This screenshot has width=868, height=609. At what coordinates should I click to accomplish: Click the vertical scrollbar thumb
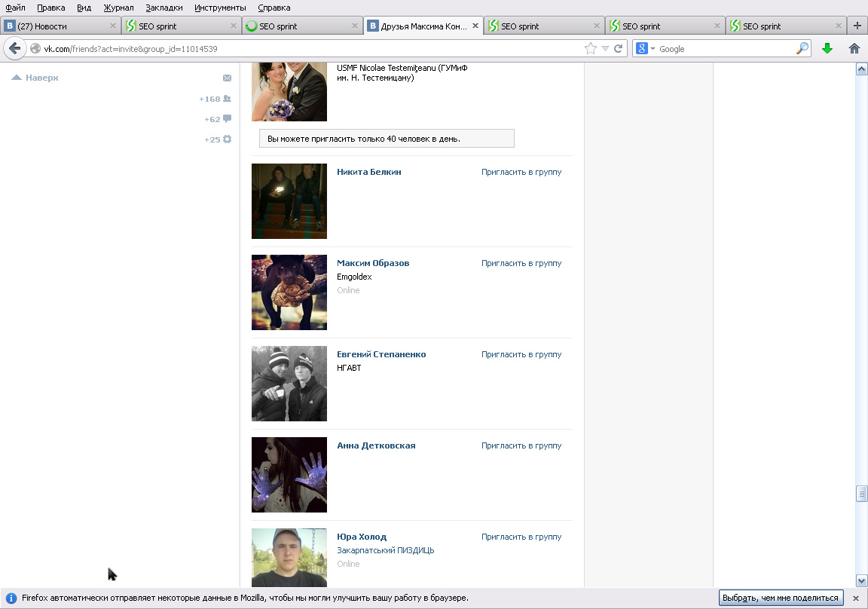tap(861, 493)
